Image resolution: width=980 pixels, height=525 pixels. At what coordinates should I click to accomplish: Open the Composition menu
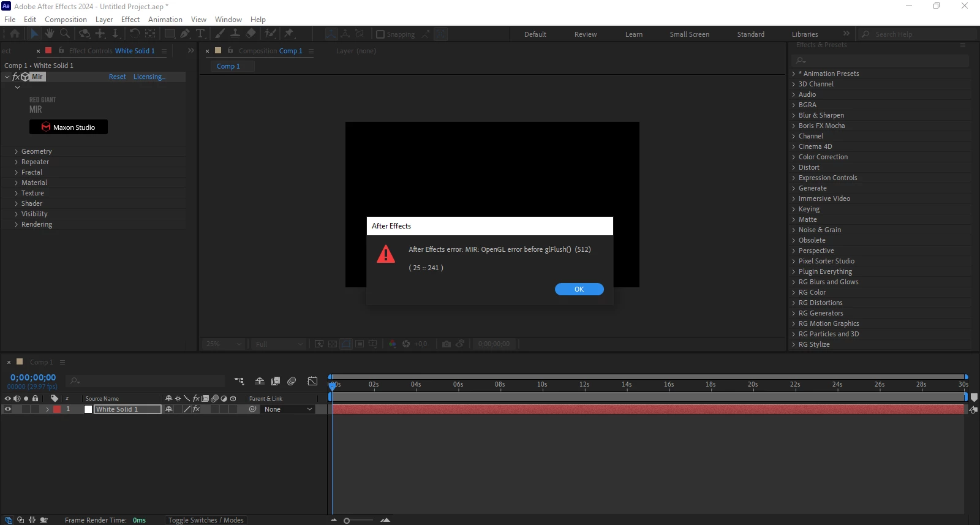[x=66, y=20]
